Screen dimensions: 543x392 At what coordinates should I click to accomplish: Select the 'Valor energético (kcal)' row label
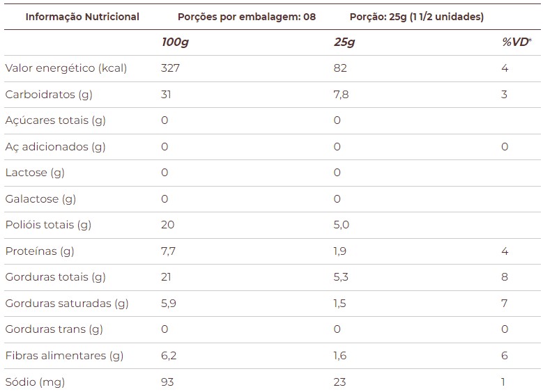point(66,68)
